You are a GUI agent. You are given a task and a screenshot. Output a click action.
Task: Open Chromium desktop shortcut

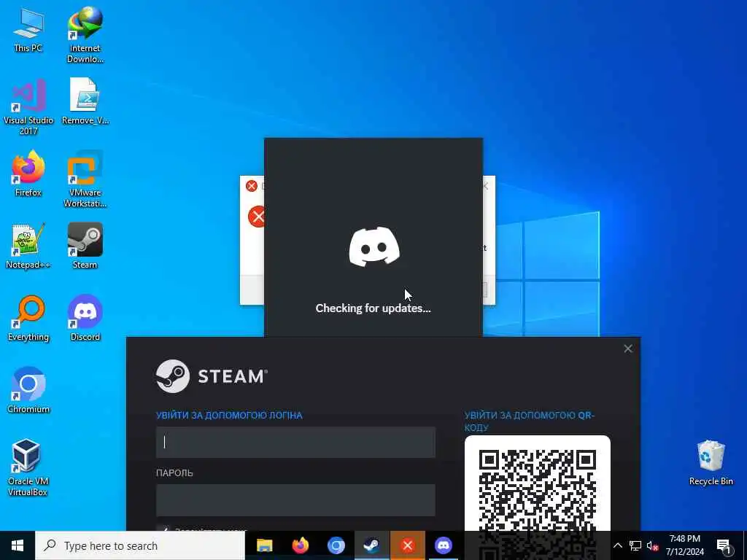coord(28,391)
